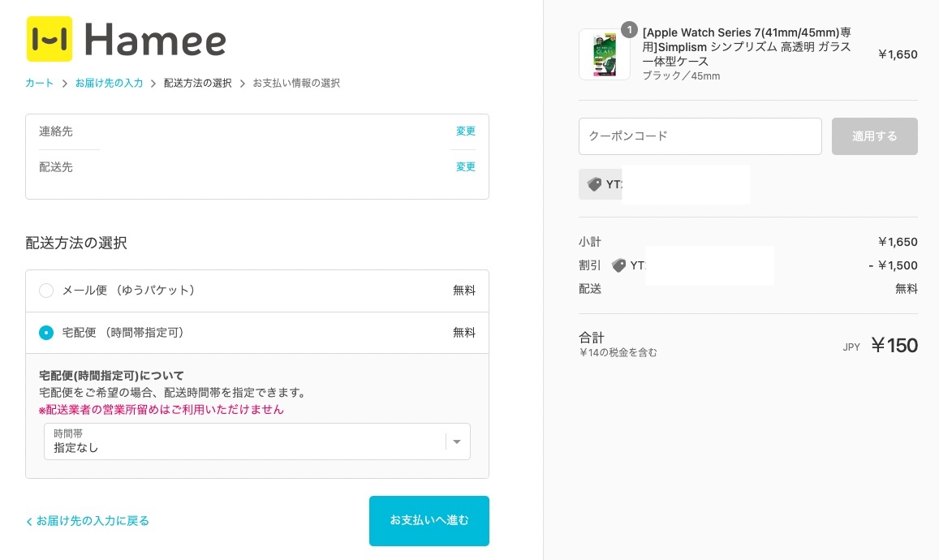Navigate to the カート breadcrumb step
This screenshot has height=560, width=939.
pyautogui.click(x=39, y=83)
